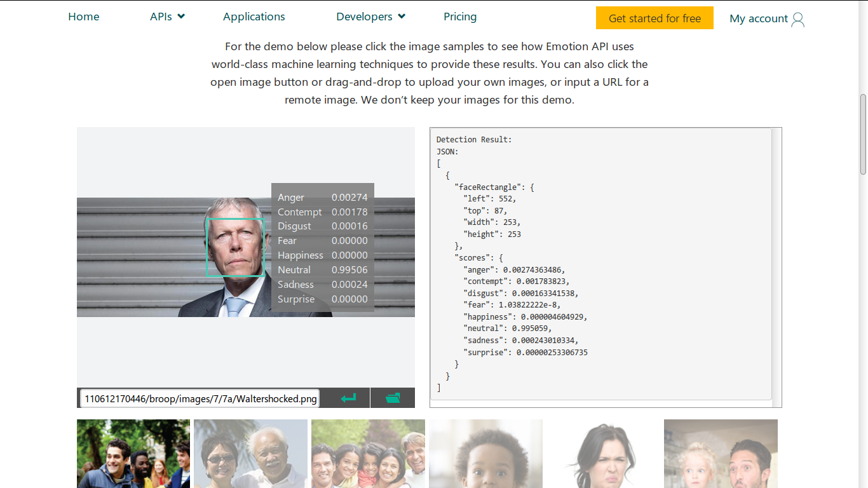The width and height of the screenshot is (868, 488).
Task: Select the surprised man with baby sample
Action: (x=721, y=454)
